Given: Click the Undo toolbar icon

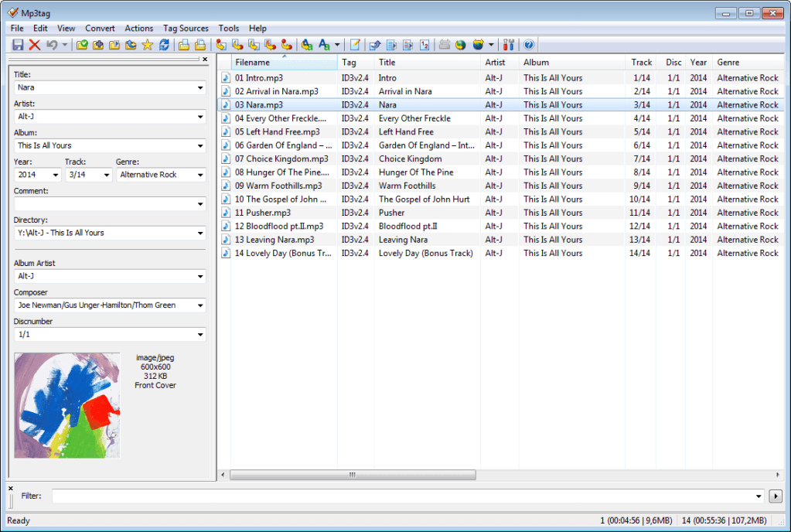Looking at the screenshot, I should tap(50, 45).
